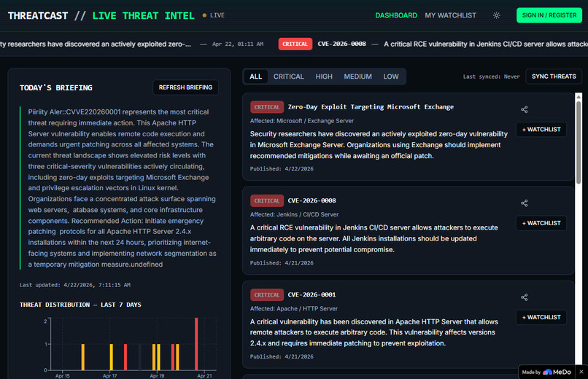Toggle the light/dark theme sun icon
Screen dimensions: 588x379
496,15
